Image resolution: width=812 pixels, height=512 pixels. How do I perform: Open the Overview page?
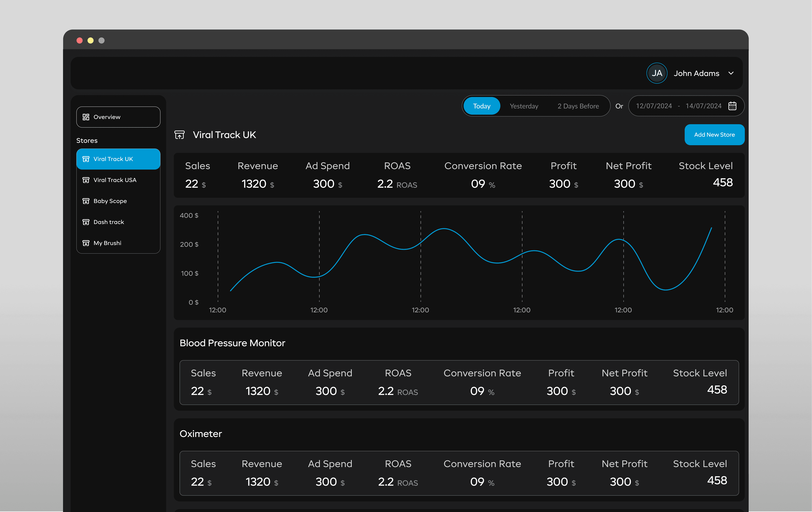[118, 117]
